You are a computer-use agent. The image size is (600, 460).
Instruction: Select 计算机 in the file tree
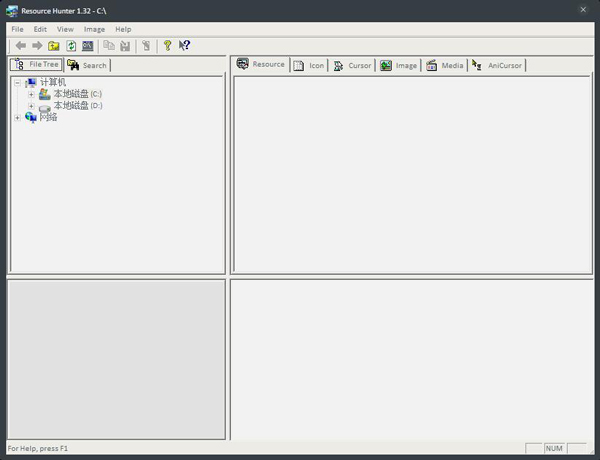(53, 82)
